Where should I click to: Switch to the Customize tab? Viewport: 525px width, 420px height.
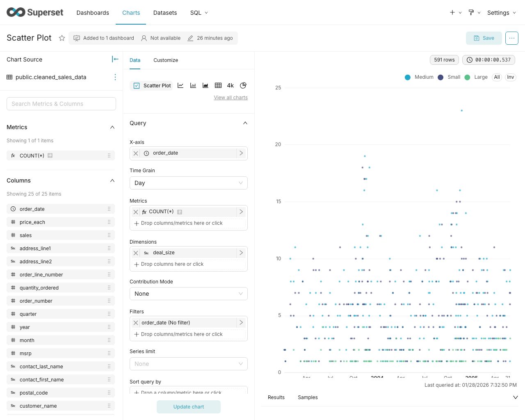pos(166,60)
